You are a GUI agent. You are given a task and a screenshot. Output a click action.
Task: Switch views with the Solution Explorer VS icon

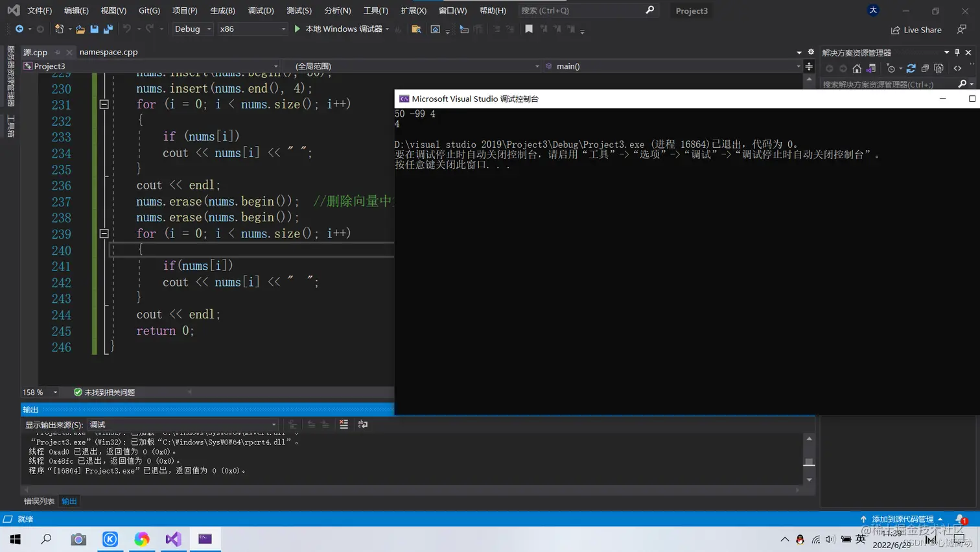tap(871, 68)
